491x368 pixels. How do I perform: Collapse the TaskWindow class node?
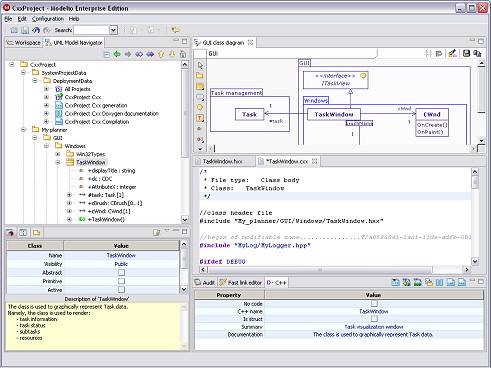coord(58,162)
